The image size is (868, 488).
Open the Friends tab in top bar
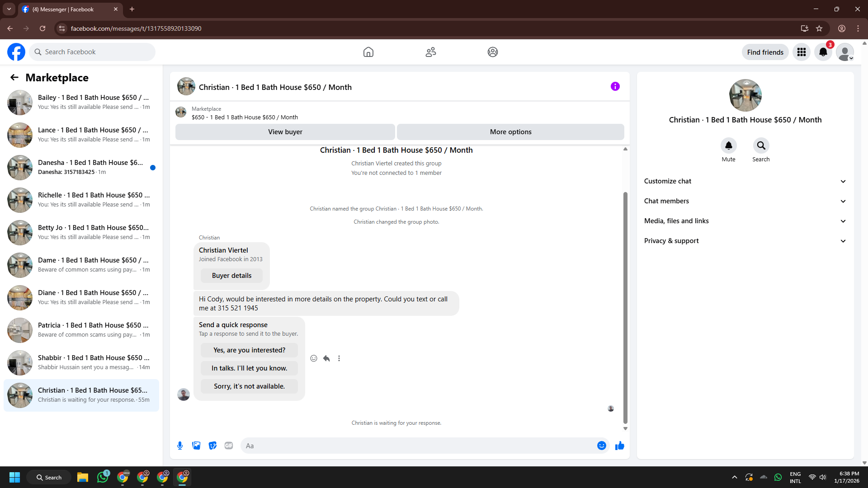[x=430, y=52]
